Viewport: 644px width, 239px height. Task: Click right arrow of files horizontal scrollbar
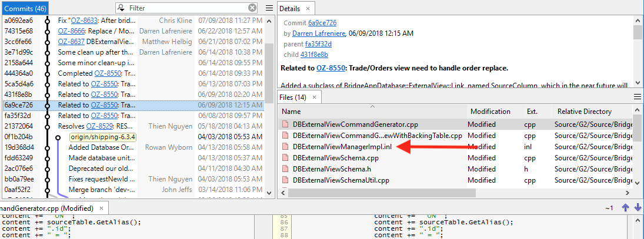(628, 193)
